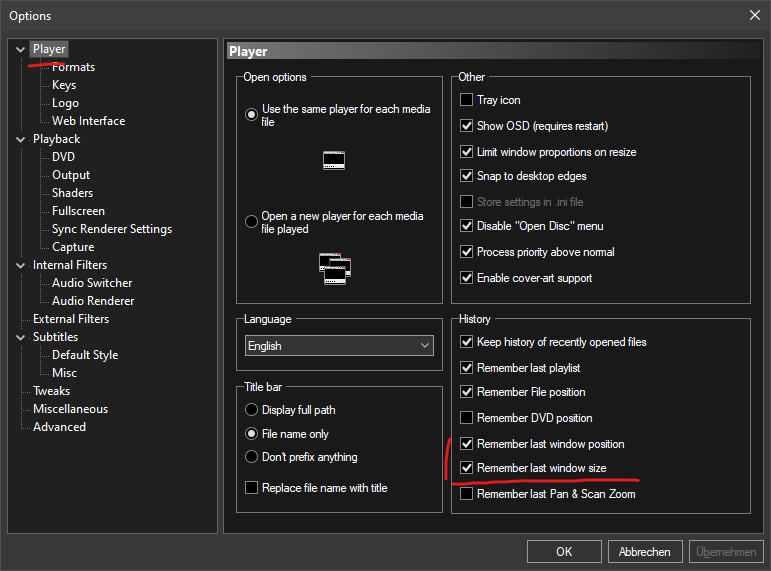Image resolution: width=771 pixels, height=571 pixels.
Task: Toggle Process priority above normal
Action: coord(466,252)
